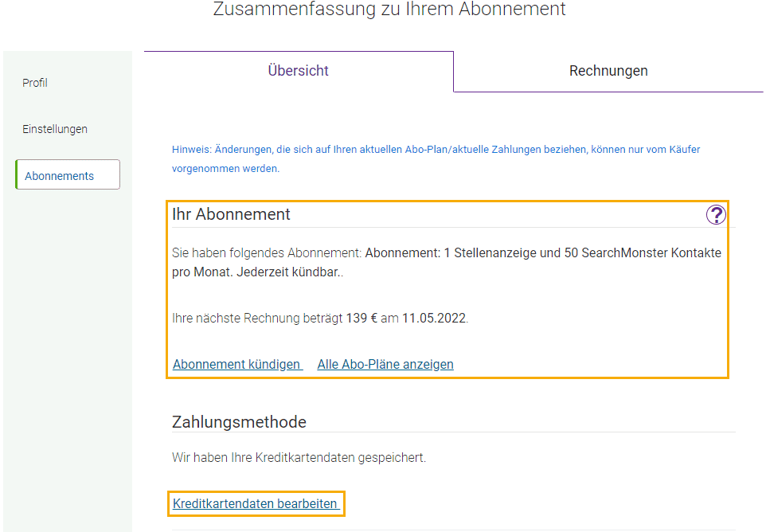Click the Zusammenfassung zu Ihrem Abonnement title

(x=389, y=9)
